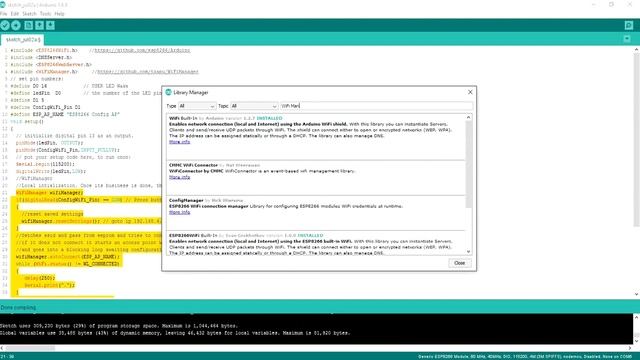Select the ConfigManager library title
This screenshot has height=360, width=640.
186,200
